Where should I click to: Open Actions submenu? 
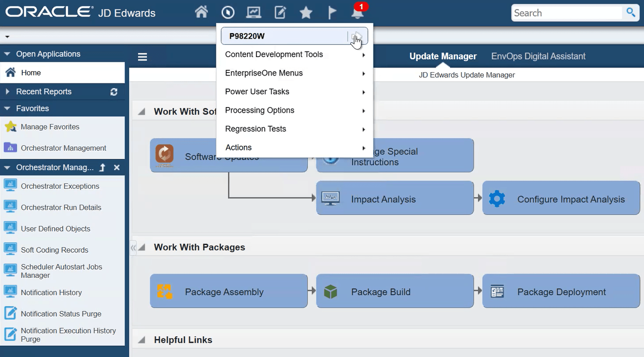coord(295,148)
